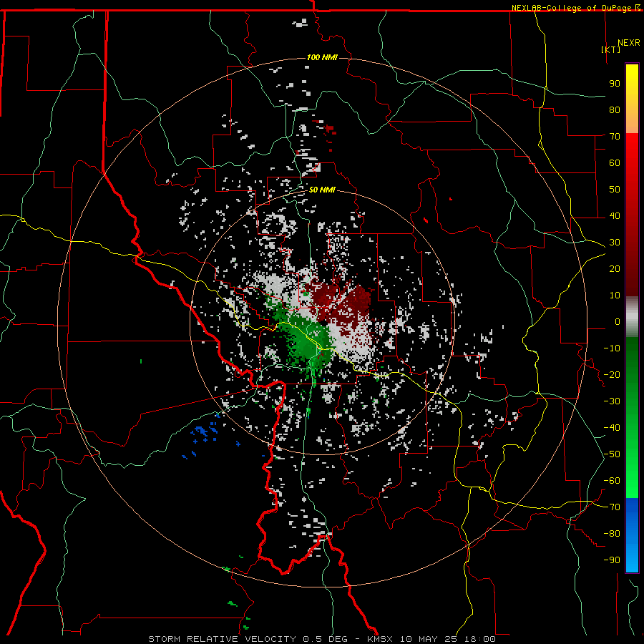This screenshot has width=644, height=644.
Task: Click the NEXR label at top right
Action: tap(628, 43)
